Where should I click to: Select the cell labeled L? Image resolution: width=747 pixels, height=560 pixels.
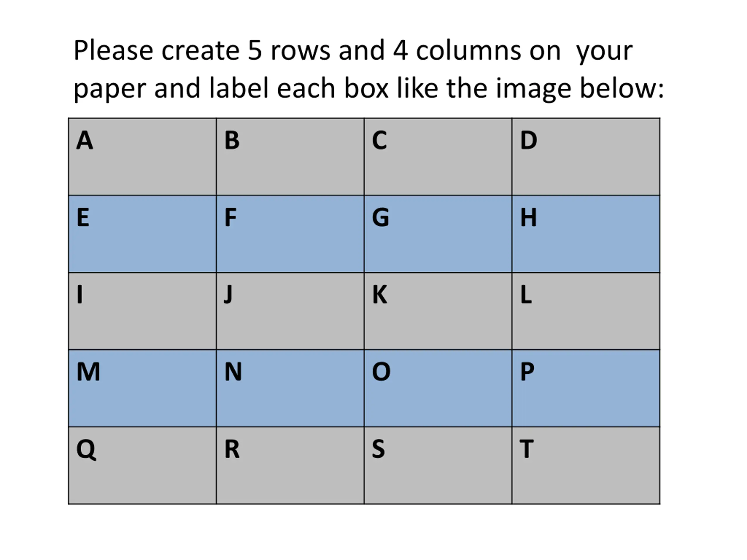coord(586,311)
